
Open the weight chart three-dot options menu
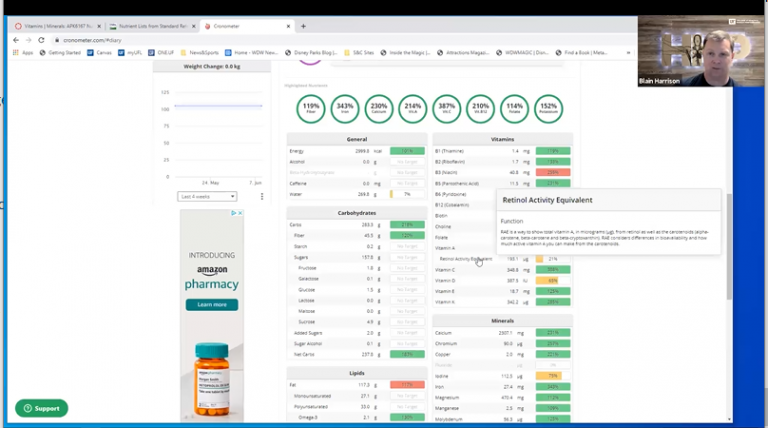pyautogui.click(x=262, y=197)
